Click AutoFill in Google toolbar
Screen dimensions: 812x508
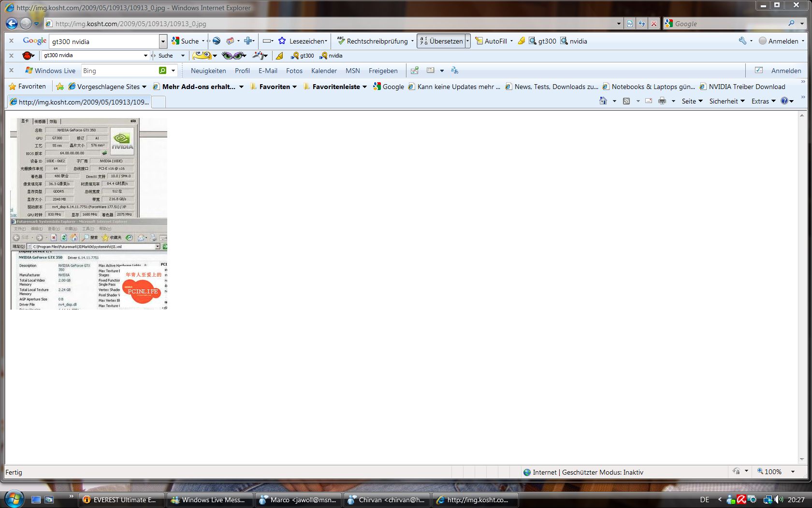point(491,41)
